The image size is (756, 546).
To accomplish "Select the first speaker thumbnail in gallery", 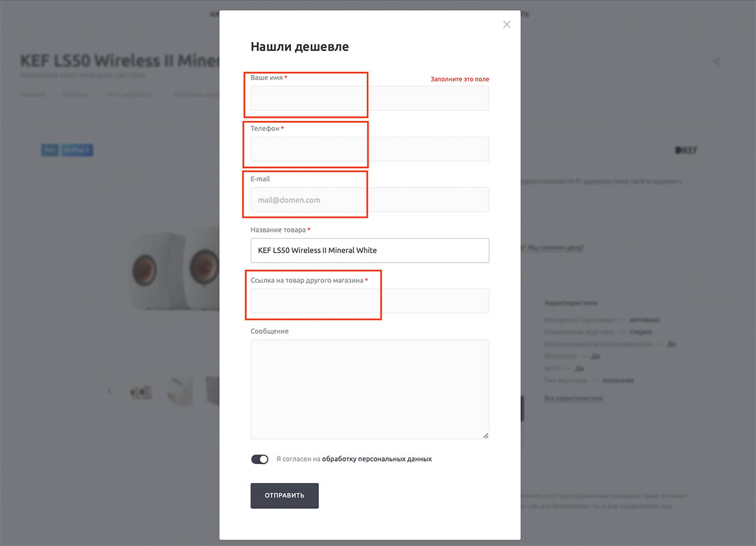I will 140,392.
